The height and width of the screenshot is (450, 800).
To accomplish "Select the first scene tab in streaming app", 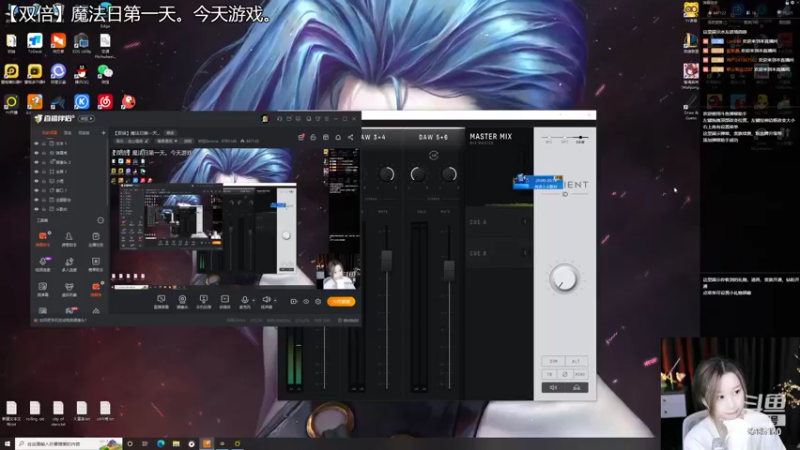I will pos(49,133).
